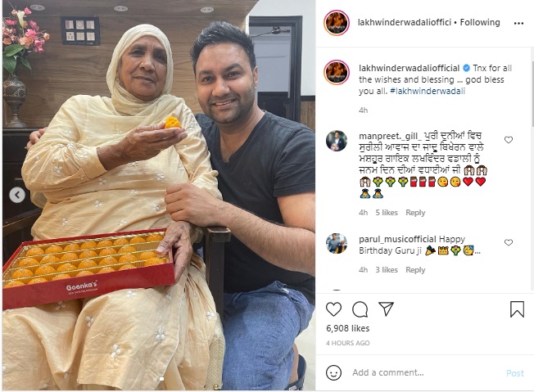This screenshot has height=392, width=534.
Task: Click the Following link in header
Action: (x=480, y=22)
